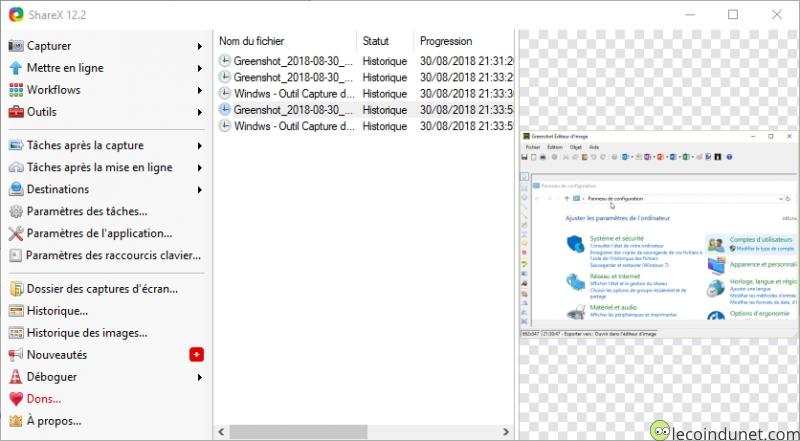Click the clock icon of the Greenshot row dated 21:31
800x441 pixels.
[x=224, y=61]
